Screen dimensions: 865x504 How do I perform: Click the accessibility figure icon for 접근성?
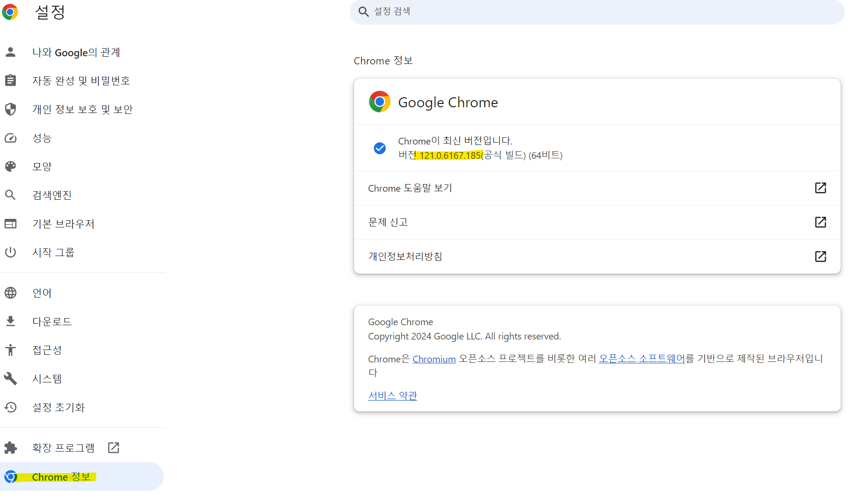[x=10, y=350]
